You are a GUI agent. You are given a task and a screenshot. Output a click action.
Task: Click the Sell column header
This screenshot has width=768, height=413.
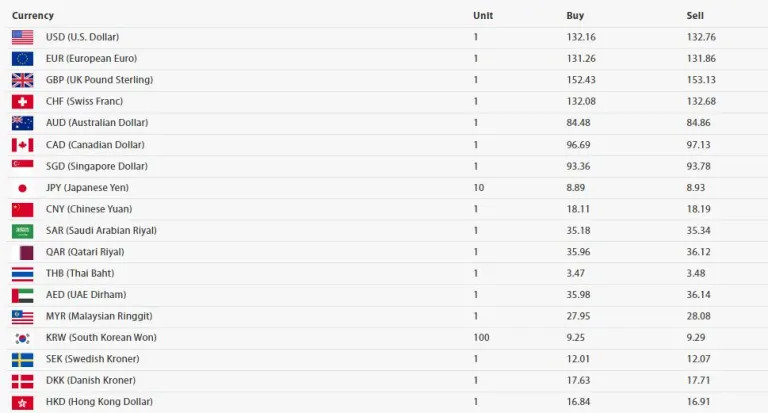pos(695,16)
